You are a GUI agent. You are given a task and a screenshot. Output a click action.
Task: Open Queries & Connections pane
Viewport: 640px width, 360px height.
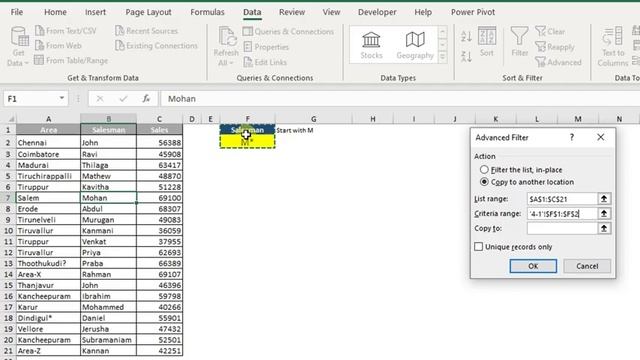pos(288,31)
